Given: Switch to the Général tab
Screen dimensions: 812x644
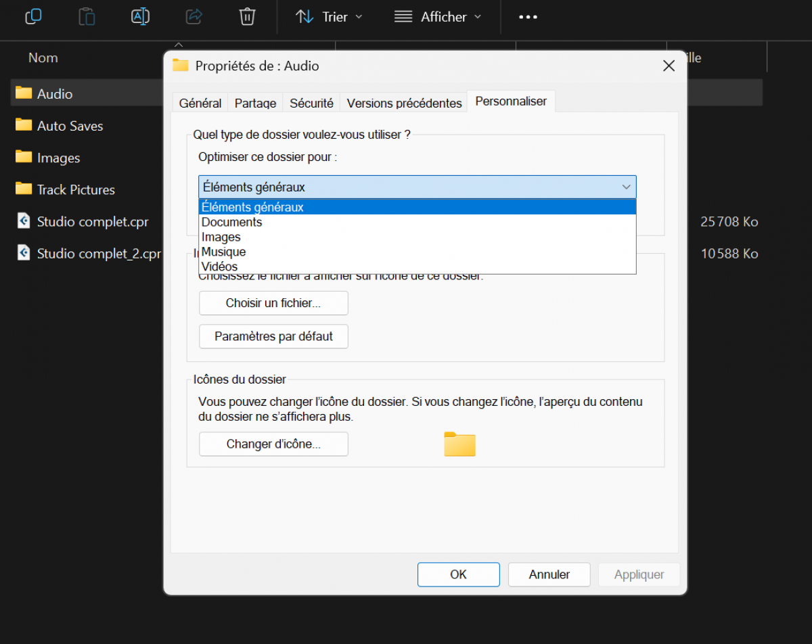Looking at the screenshot, I should pyautogui.click(x=200, y=103).
